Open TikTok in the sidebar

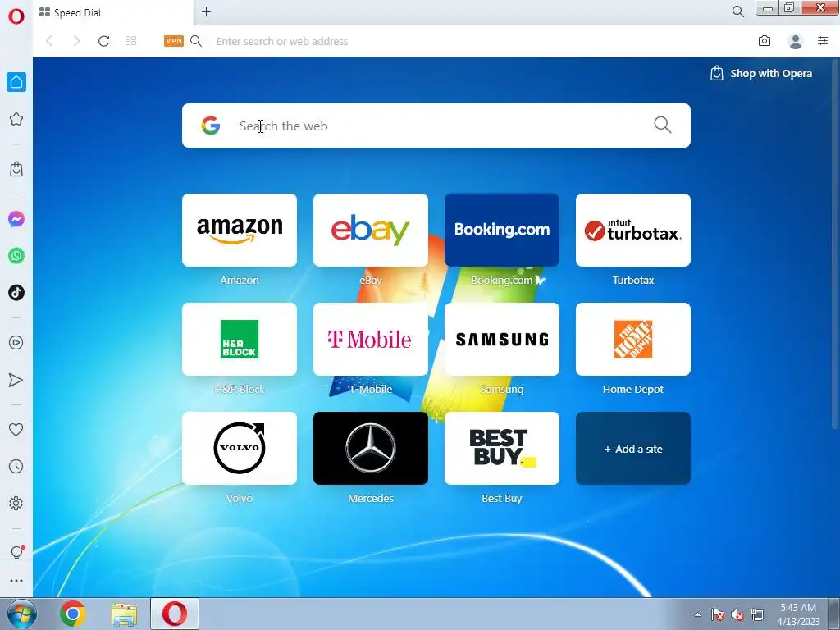(x=16, y=293)
